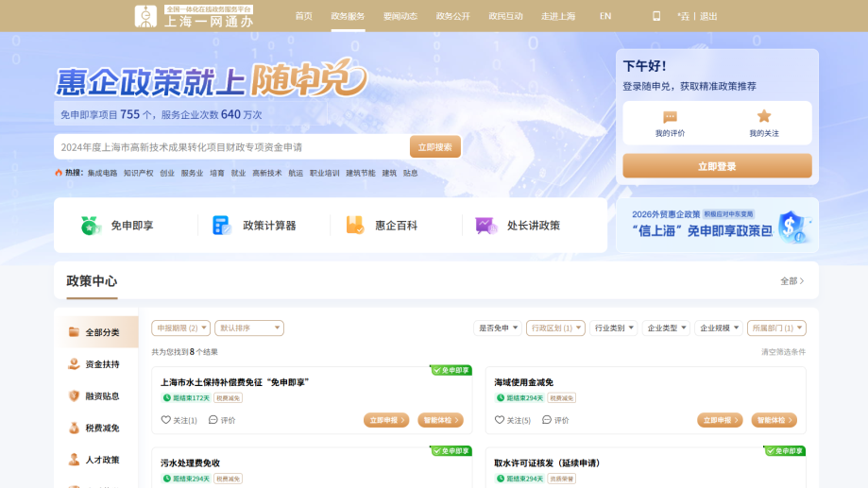Open 我的评价 comment icon
868x488 pixels.
[x=670, y=117]
